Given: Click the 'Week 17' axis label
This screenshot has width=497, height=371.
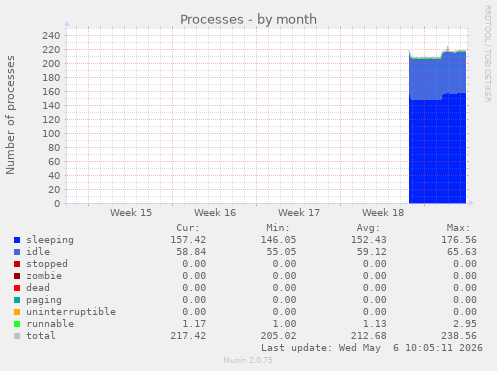Looking at the screenshot, I should click(299, 213).
